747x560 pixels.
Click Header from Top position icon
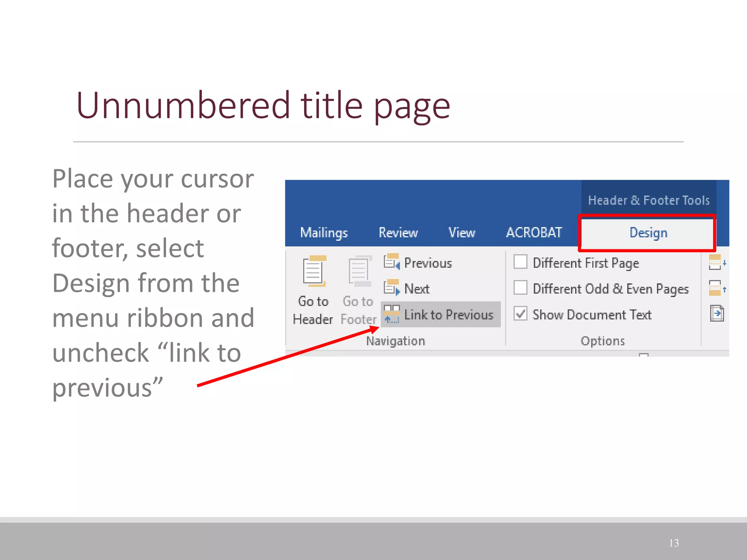[x=717, y=262]
